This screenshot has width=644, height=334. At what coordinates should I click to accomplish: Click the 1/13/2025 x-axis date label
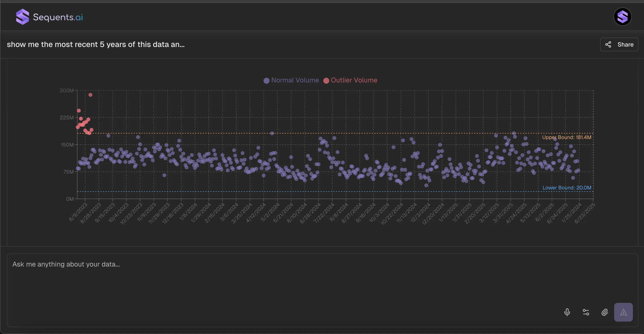pos(448,212)
